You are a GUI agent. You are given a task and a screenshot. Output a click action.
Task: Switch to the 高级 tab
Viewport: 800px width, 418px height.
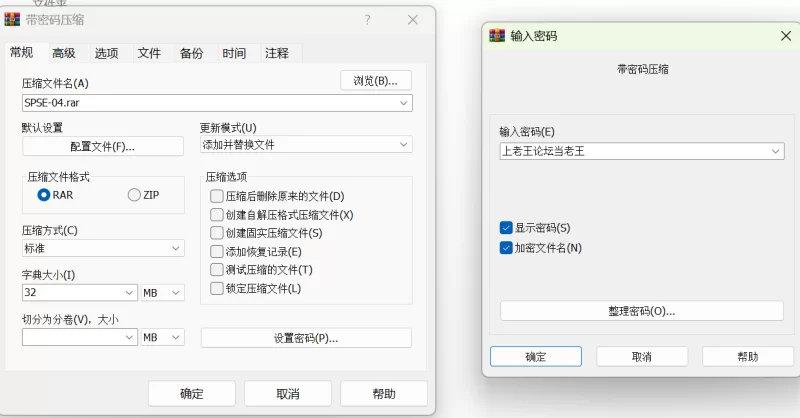(x=64, y=53)
